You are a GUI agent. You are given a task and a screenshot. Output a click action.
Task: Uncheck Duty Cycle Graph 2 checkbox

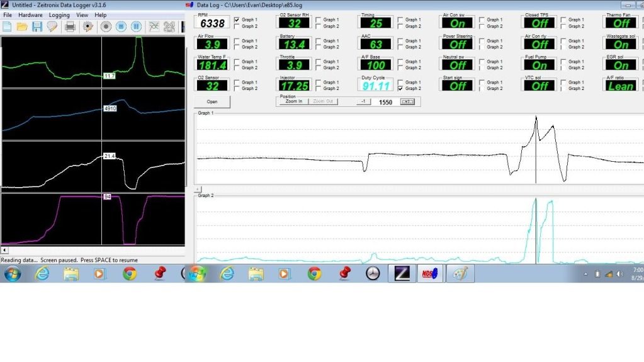(400, 89)
